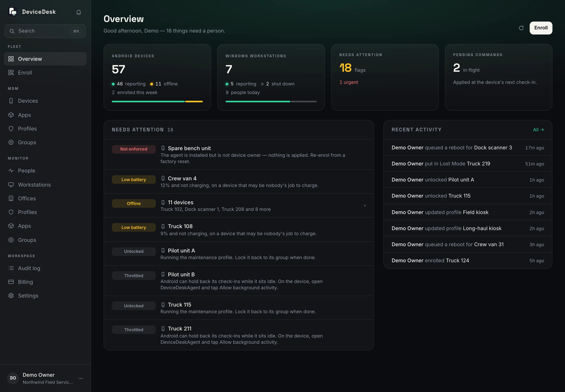Select the Truck 115 unlocked row

pyautogui.click(x=239, y=308)
